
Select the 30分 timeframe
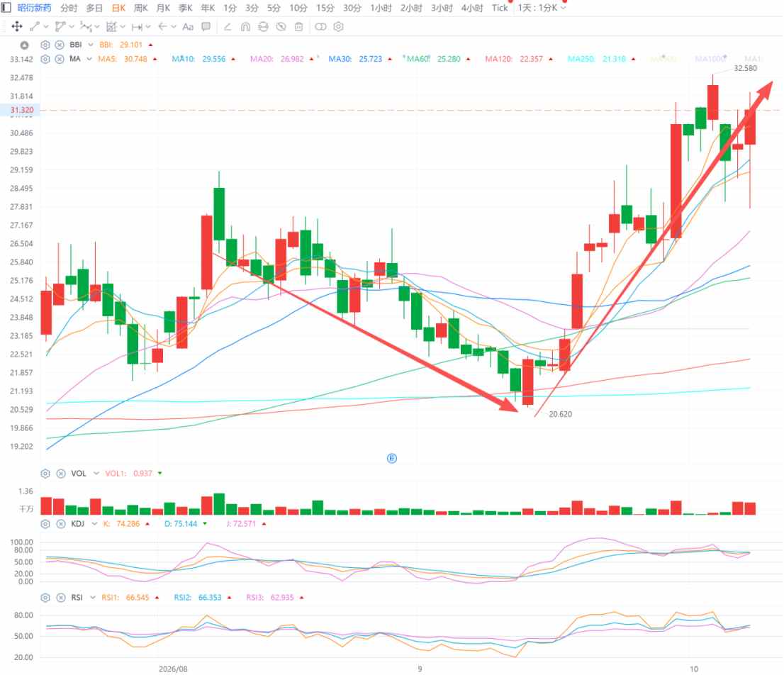pos(352,8)
